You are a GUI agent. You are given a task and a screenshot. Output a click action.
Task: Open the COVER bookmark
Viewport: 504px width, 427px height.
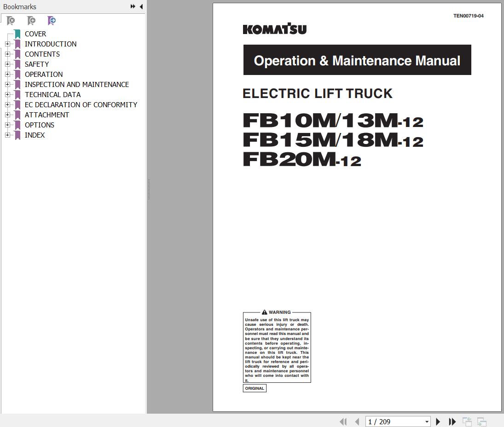tap(35, 34)
